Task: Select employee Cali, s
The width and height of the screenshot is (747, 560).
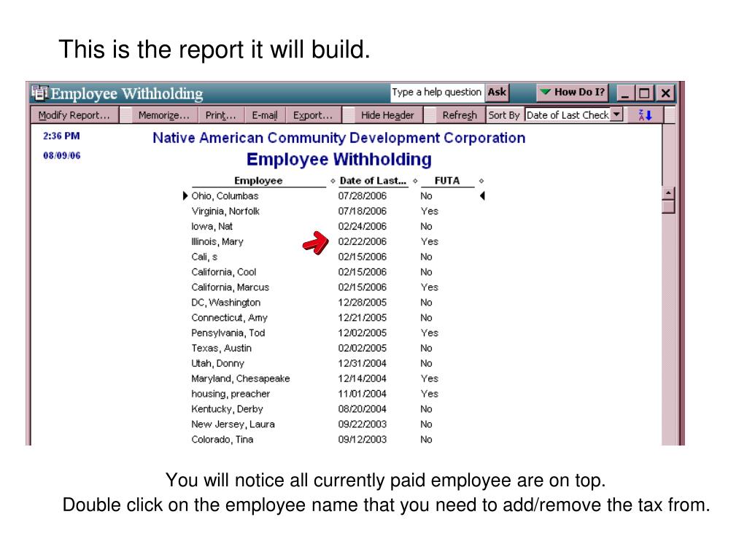Action: coord(204,257)
